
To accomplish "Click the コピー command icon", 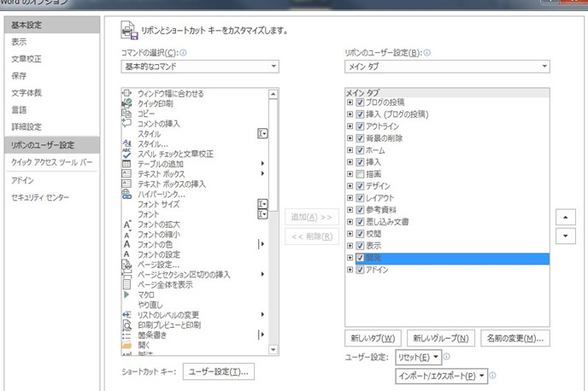I will 126,114.
